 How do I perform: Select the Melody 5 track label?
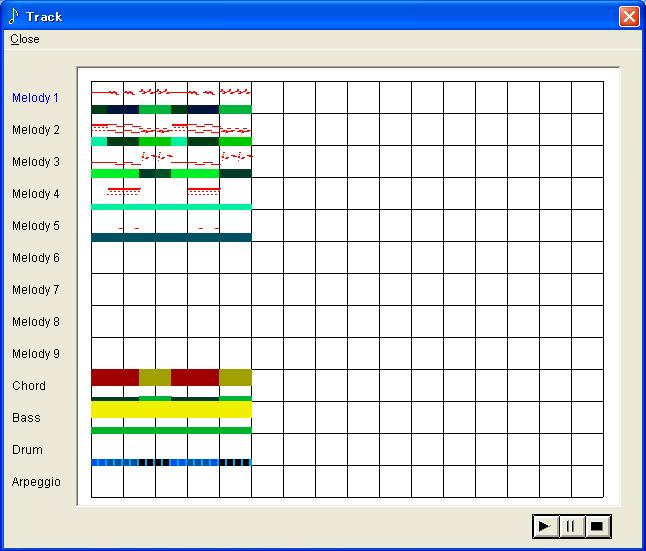[x=36, y=226]
